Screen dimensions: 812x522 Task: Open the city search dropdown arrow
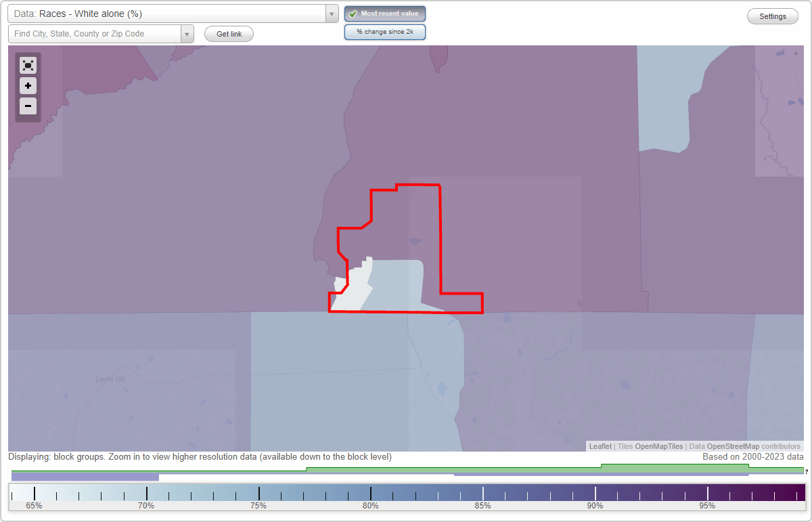tap(187, 32)
